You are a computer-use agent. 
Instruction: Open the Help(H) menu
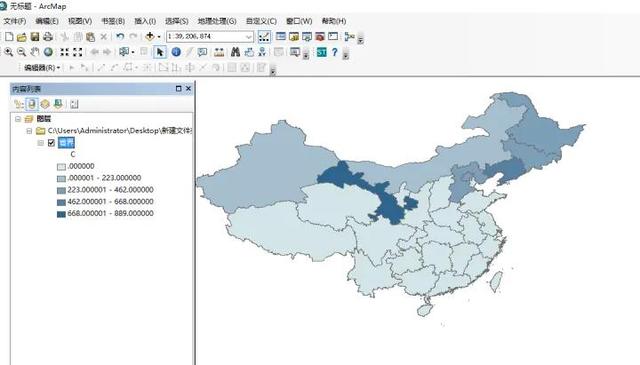tap(334, 21)
